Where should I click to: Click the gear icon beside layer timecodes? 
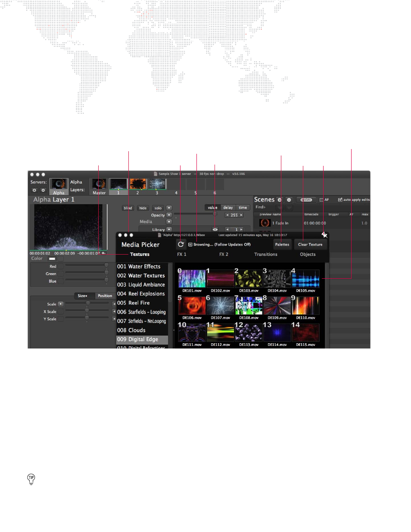click(x=103, y=253)
